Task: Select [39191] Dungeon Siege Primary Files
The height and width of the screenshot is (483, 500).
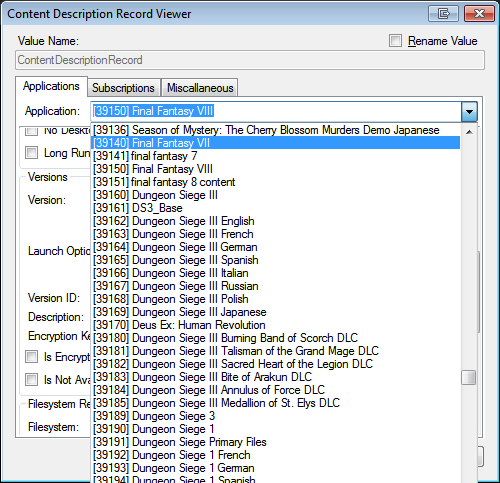Action: (276, 442)
